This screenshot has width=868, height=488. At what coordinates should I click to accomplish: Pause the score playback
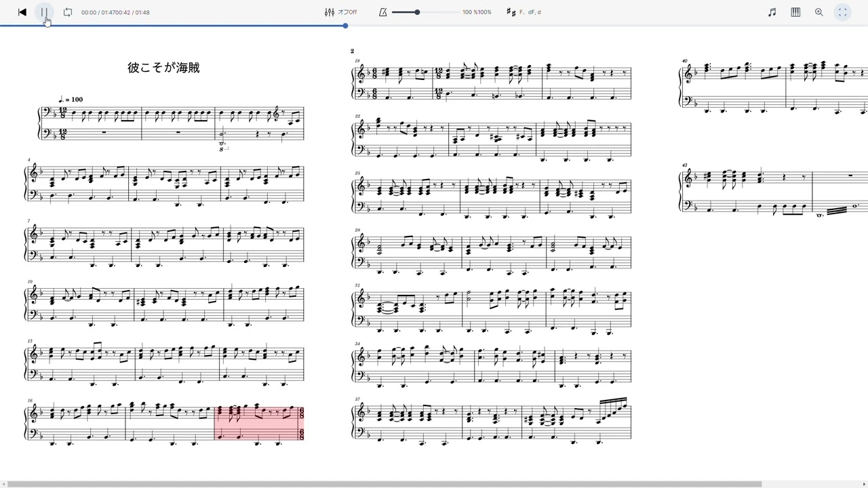pyautogui.click(x=44, y=12)
